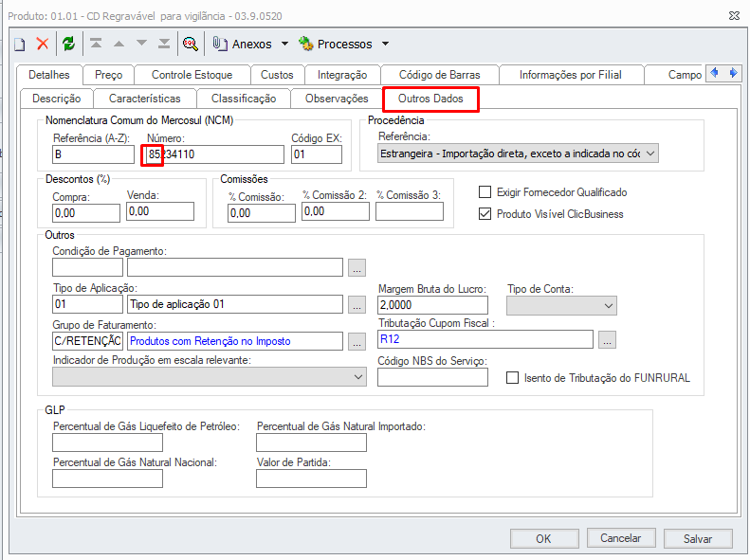Click Condição de Pagamento lookup button

coord(357,267)
